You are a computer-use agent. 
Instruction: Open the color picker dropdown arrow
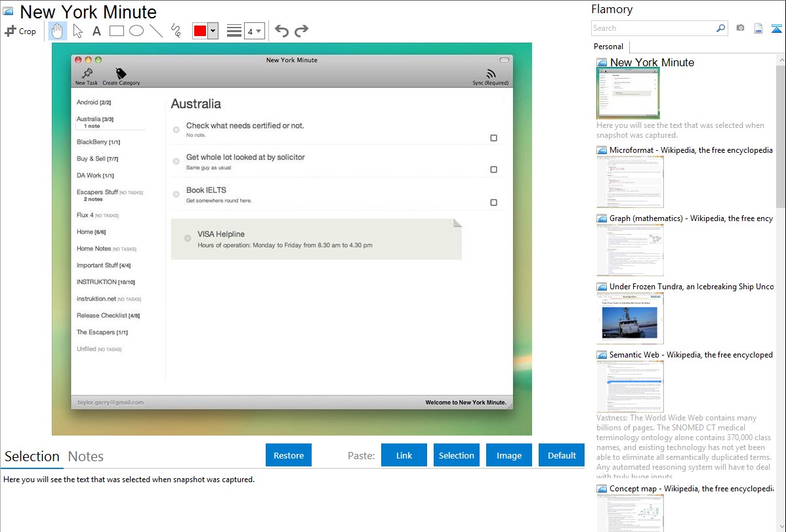[x=213, y=31]
